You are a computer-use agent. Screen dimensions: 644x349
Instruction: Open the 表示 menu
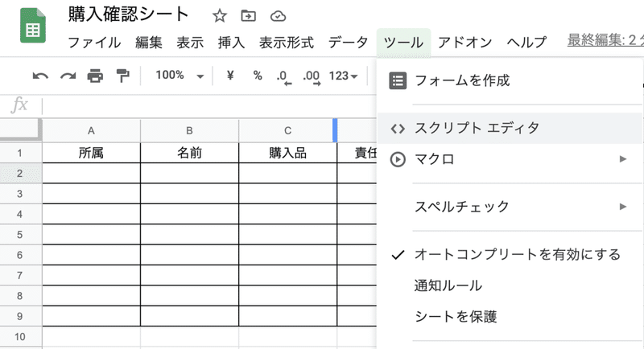pyautogui.click(x=190, y=43)
